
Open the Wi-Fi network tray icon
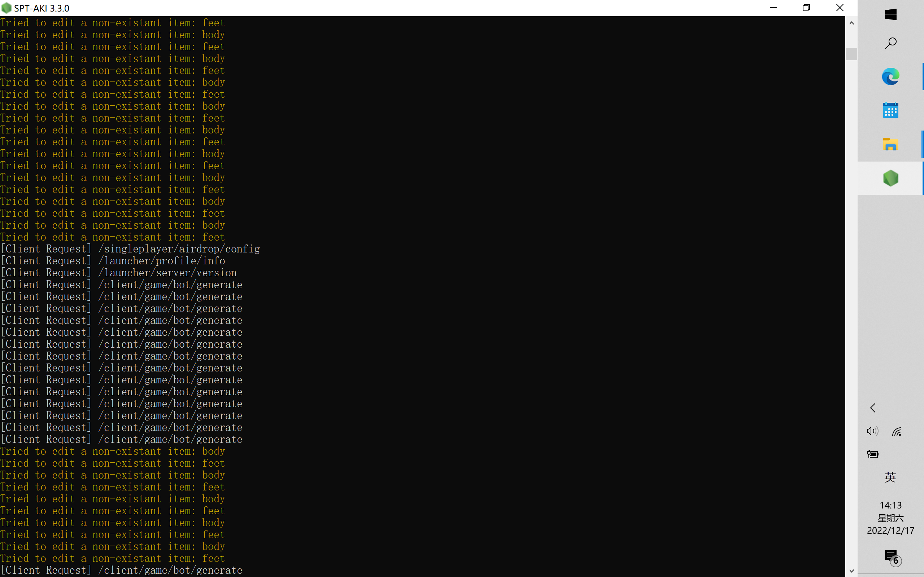897,431
